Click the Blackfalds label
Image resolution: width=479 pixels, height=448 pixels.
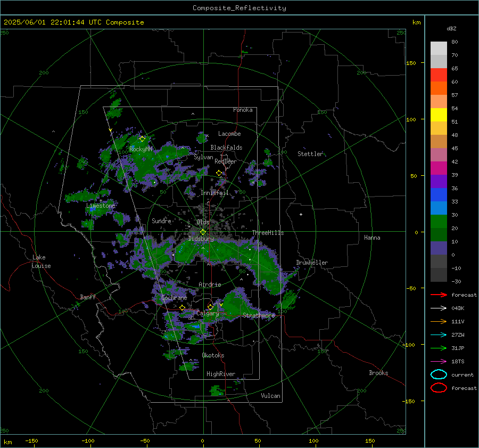(226, 148)
